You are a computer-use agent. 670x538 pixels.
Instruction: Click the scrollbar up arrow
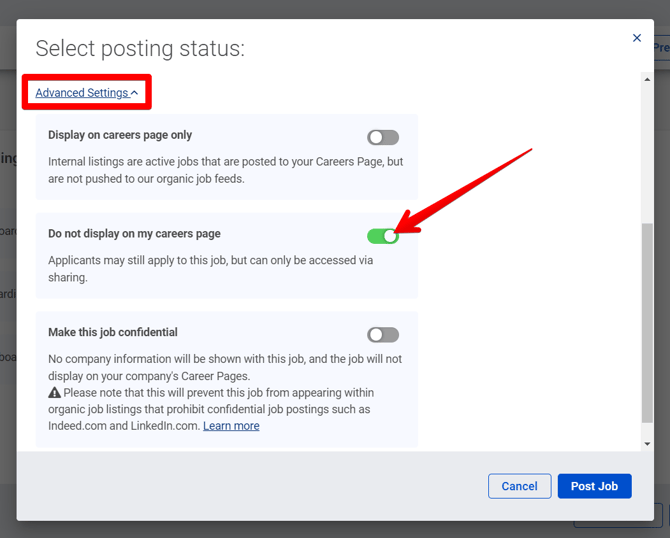[647, 79]
